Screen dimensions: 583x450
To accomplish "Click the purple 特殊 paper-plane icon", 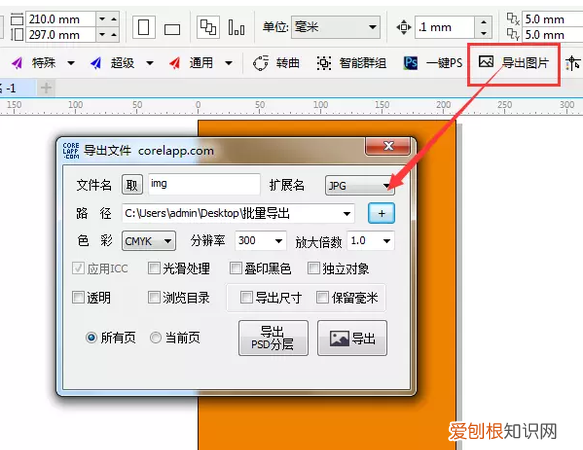I will 17,63.
